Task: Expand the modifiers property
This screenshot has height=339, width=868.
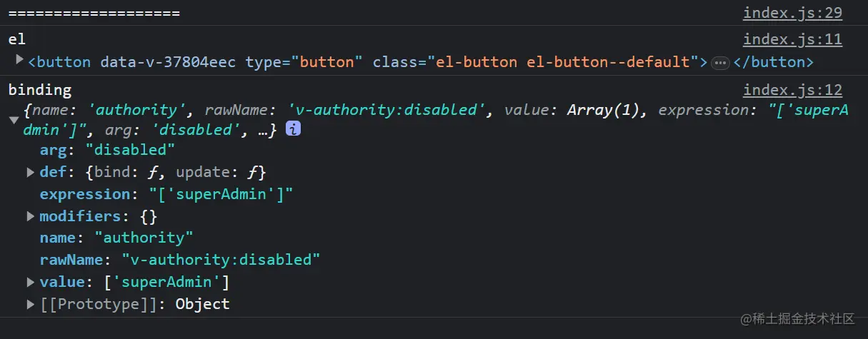Action: click(x=30, y=216)
